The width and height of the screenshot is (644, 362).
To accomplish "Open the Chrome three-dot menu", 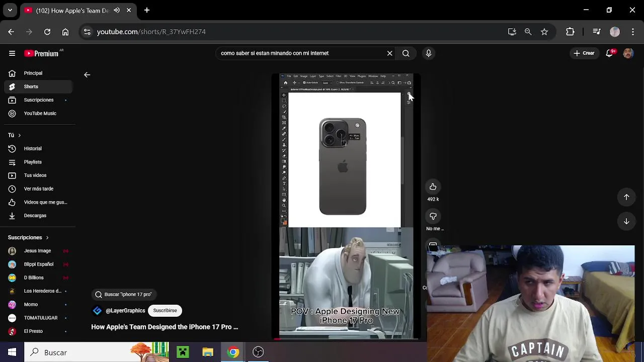I will coord(633,32).
